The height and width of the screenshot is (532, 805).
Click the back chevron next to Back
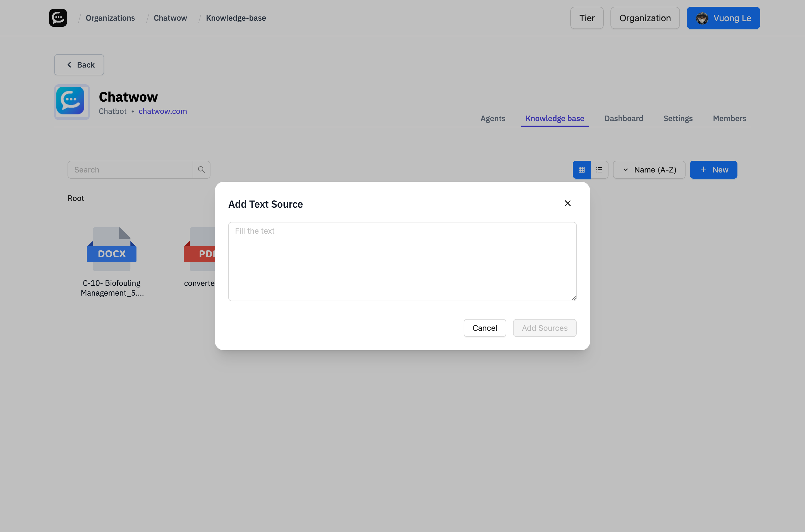(69, 64)
